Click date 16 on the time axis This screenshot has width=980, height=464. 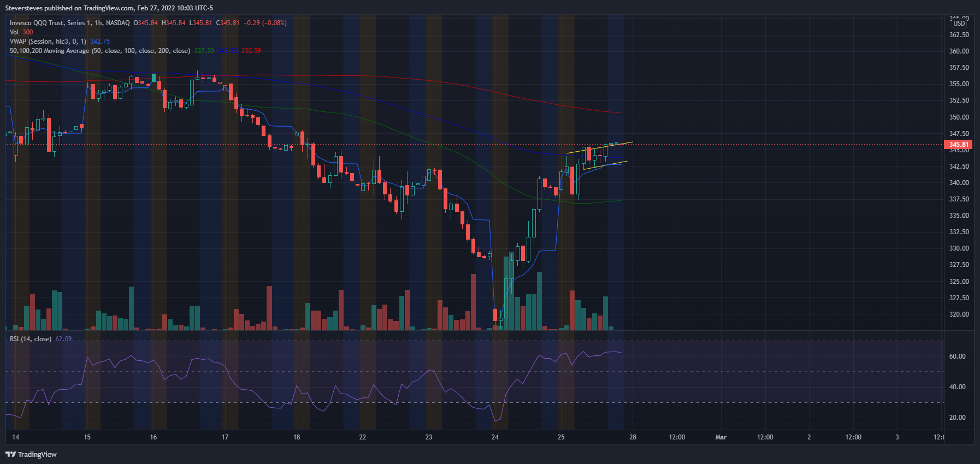point(154,437)
